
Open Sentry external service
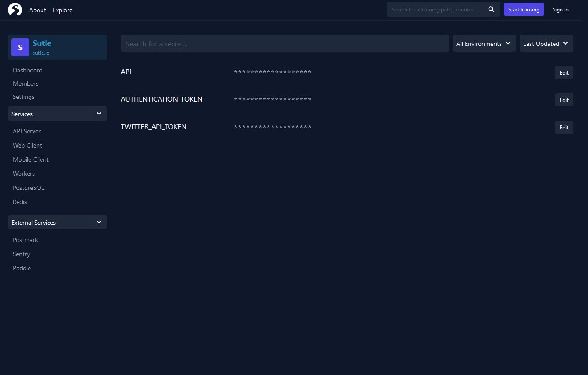21,254
